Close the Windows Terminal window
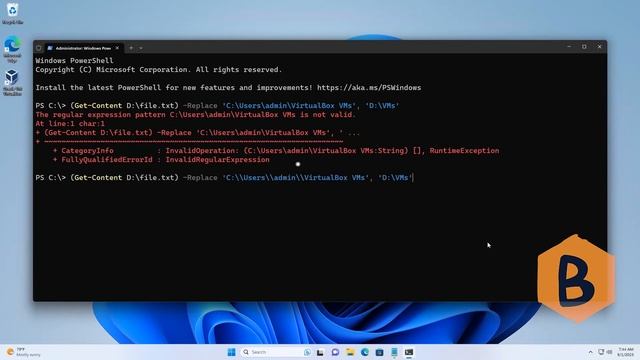The image size is (640, 360). (599, 47)
